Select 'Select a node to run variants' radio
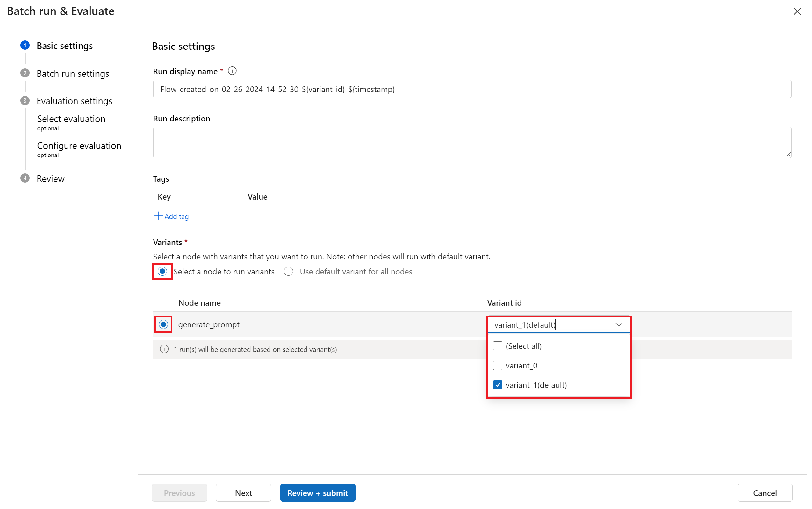 [162, 271]
